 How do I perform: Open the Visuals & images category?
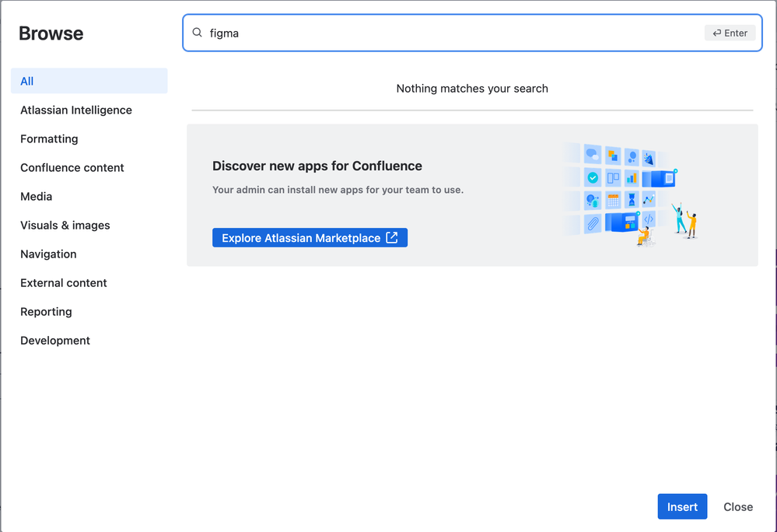click(65, 226)
